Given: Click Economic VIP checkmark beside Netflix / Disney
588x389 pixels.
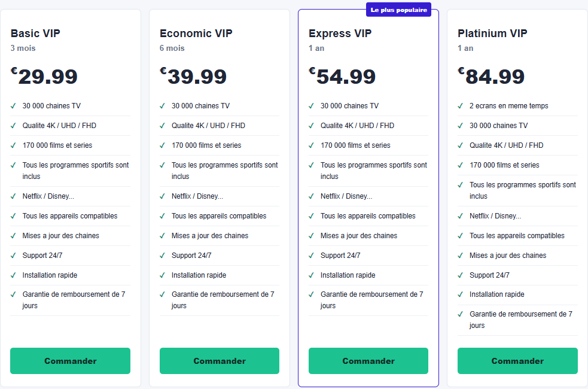Looking at the screenshot, I should point(162,196).
